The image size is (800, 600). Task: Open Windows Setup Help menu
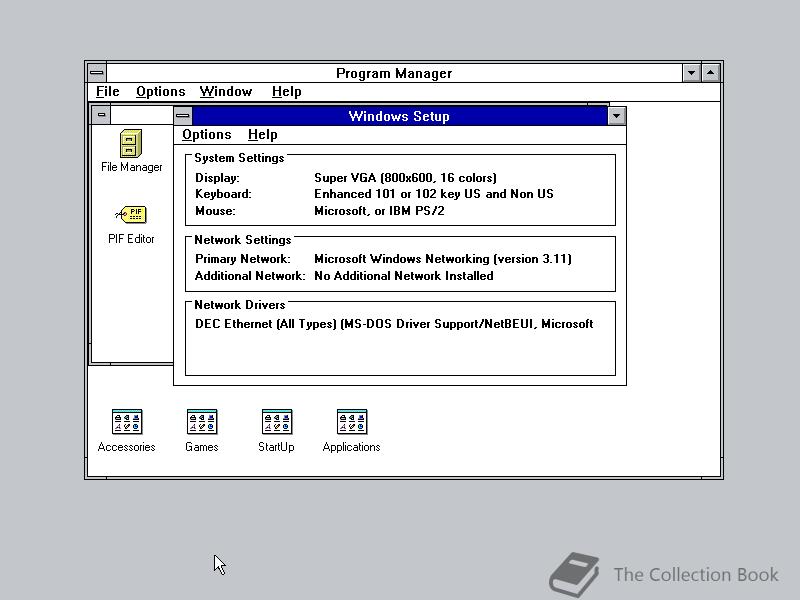tap(262, 135)
